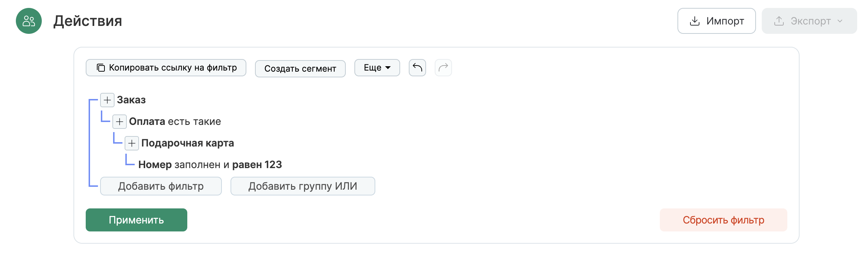Open the Еще dropdown menu
This screenshot has width=868, height=257.
pos(377,67)
